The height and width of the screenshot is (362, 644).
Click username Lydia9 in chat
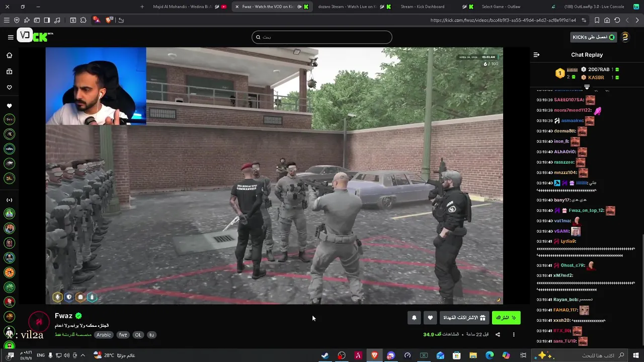[x=568, y=241]
